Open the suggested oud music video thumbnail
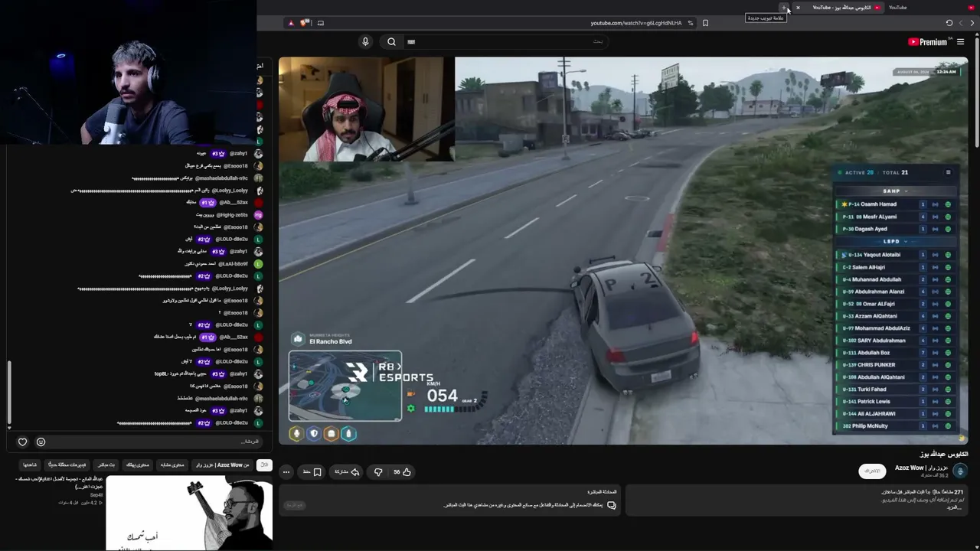Viewport: 980px width, 551px height. pos(189,513)
